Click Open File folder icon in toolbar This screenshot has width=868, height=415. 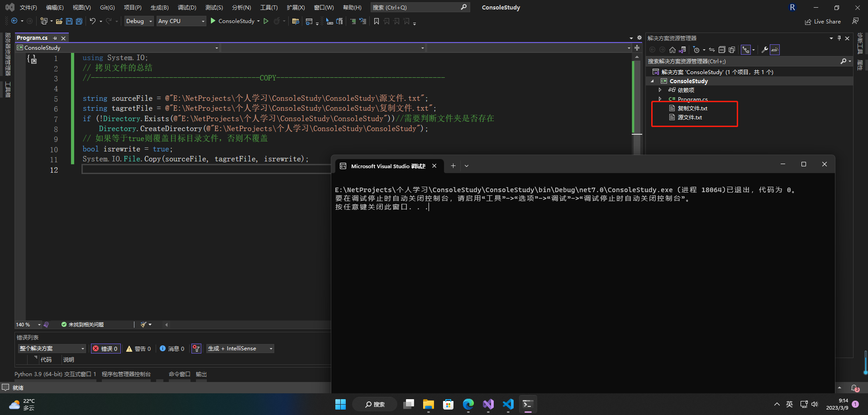click(x=59, y=21)
